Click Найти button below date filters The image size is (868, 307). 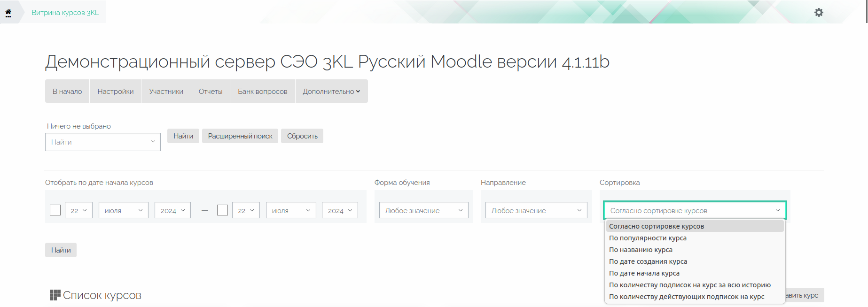[61, 250]
